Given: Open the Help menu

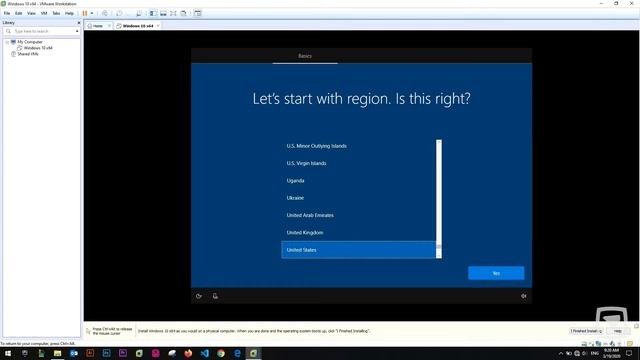Looking at the screenshot, I should tap(69, 13).
